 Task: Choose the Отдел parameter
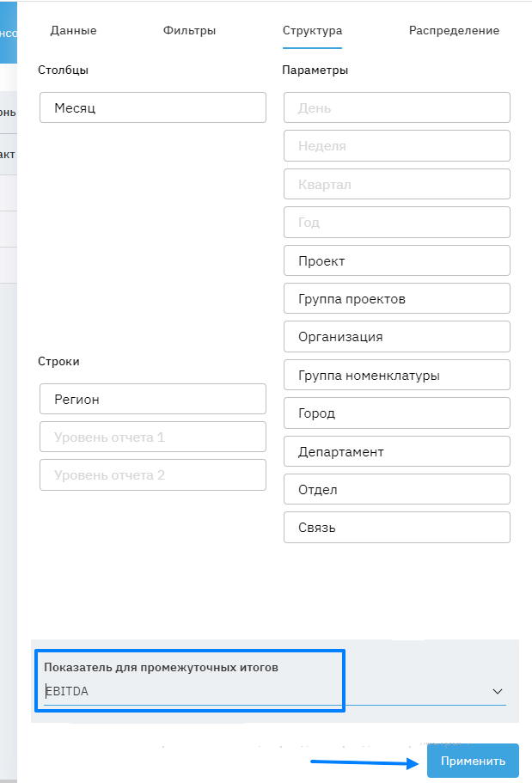(x=397, y=490)
